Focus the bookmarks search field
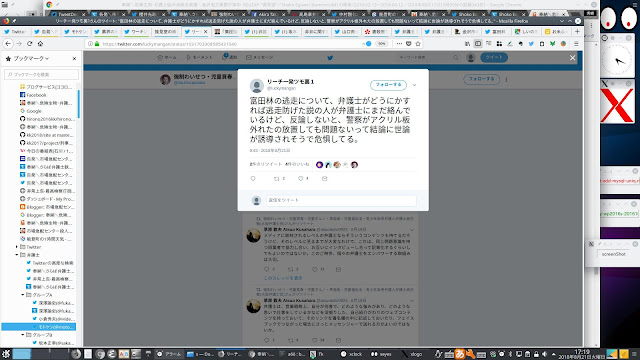 (x=41, y=75)
